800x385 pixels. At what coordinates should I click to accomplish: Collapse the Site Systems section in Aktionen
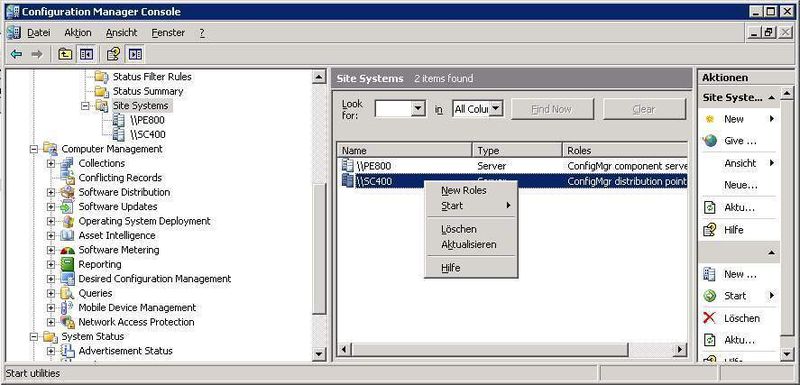click(771, 97)
